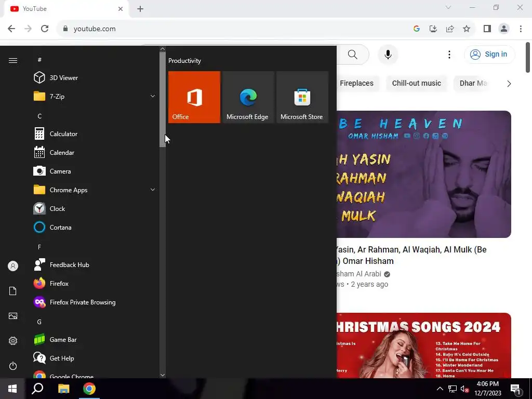
Task: Go back in Chrome
Action: pos(11,29)
